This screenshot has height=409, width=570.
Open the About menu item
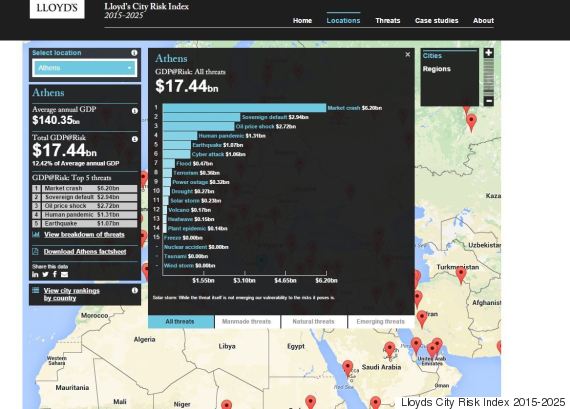pyautogui.click(x=483, y=21)
